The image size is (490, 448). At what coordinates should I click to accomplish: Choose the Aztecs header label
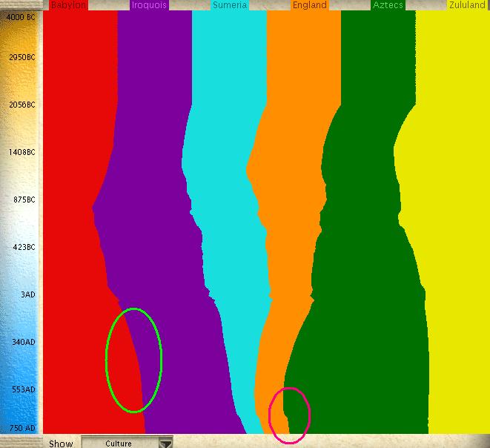pyautogui.click(x=388, y=5)
